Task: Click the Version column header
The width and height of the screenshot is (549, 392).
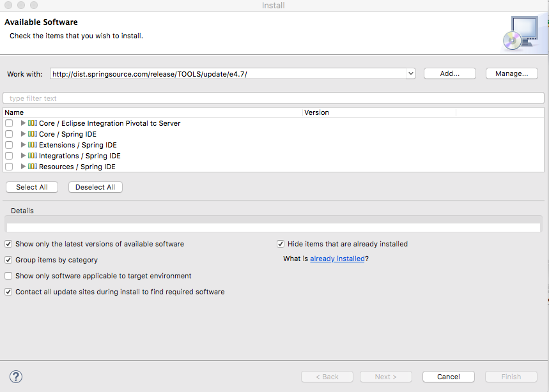Action: click(x=379, y=112)
